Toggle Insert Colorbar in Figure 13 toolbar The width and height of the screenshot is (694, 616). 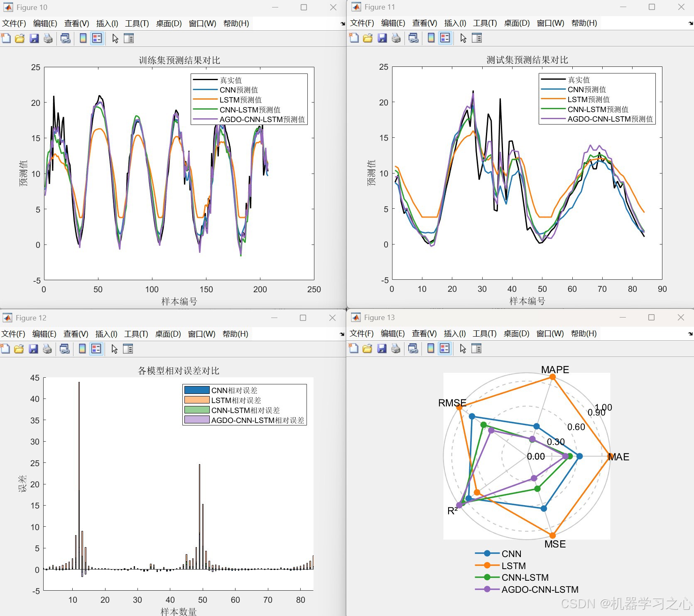point(431,349)
